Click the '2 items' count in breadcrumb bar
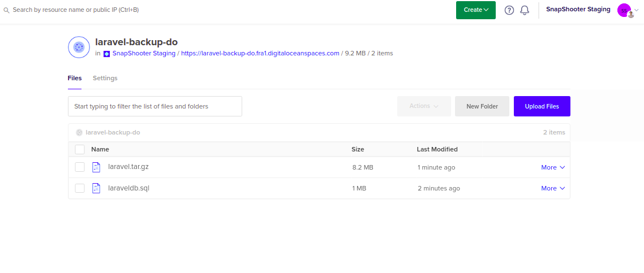 [x=554, y=132]
